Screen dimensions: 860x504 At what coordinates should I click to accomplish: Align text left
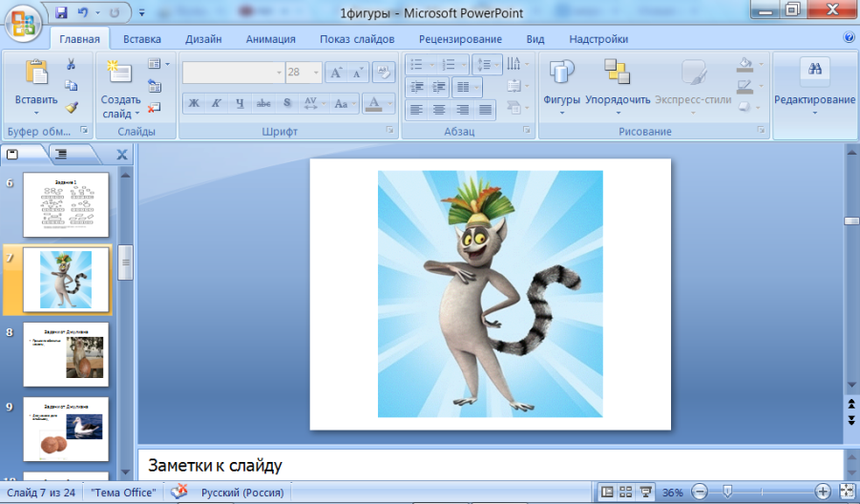416,110
